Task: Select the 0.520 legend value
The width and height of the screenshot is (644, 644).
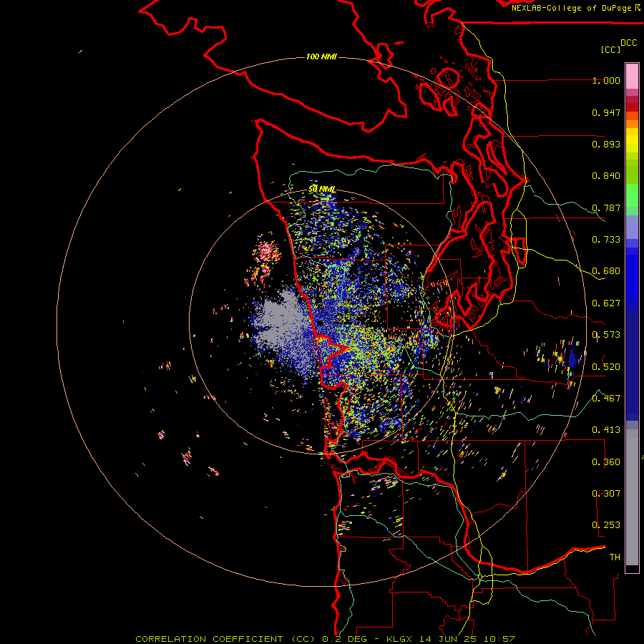Action: [606, 366]
